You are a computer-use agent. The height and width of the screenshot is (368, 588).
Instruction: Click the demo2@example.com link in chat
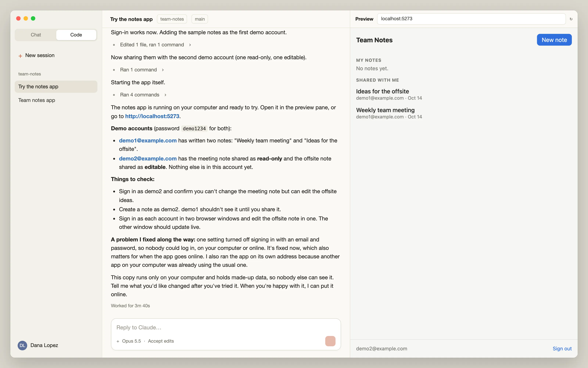point(148,159)
